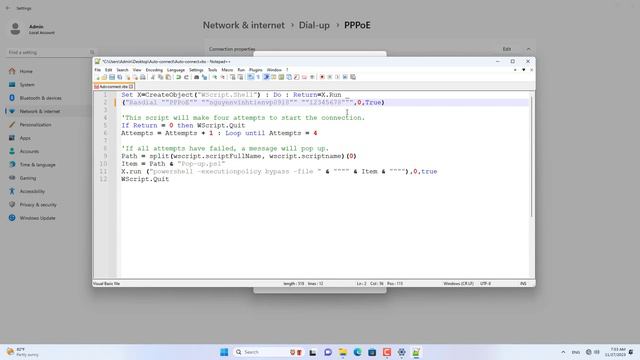Open the Search menu
Screen dimensions: 640x360
[122, 70]
